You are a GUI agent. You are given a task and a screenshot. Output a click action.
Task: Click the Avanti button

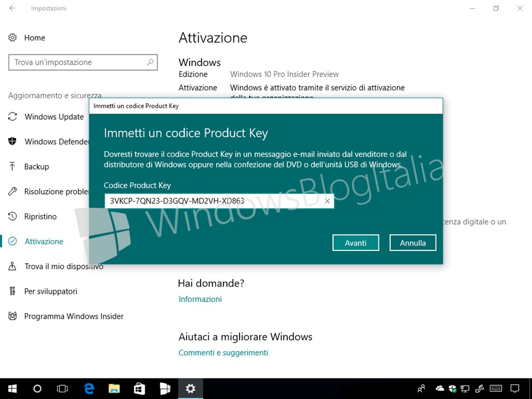pyautogui.click(x=356, y=243)
